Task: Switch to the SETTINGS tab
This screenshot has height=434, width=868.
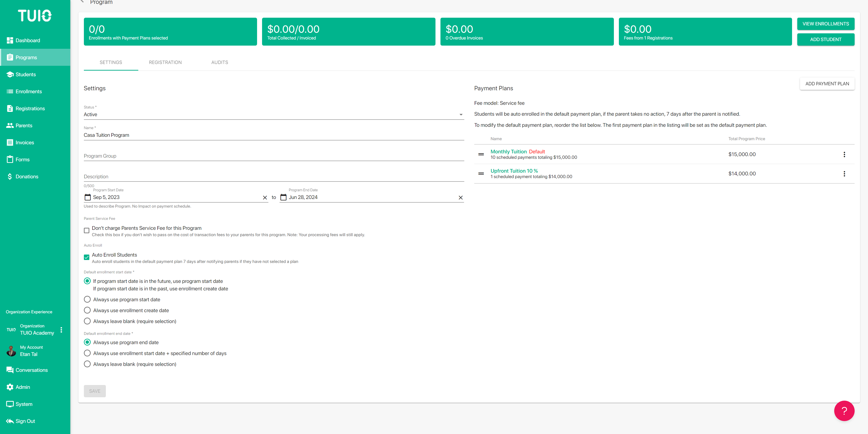Action: 111,62
